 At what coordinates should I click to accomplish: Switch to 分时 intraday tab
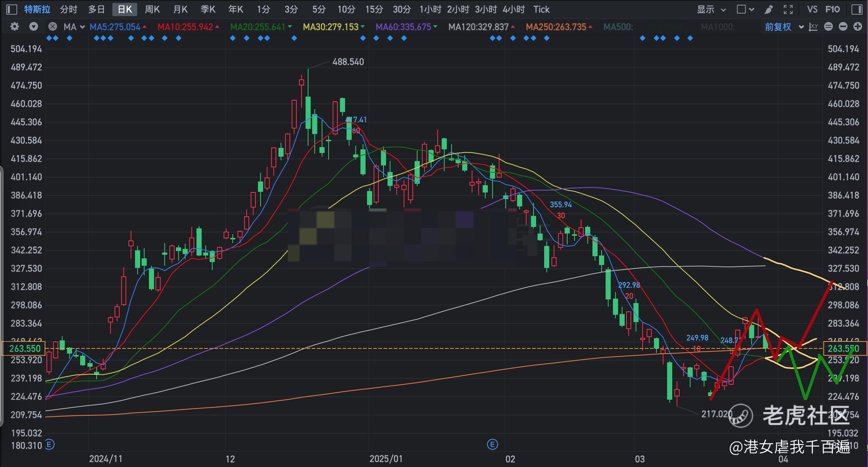[69, 9]
